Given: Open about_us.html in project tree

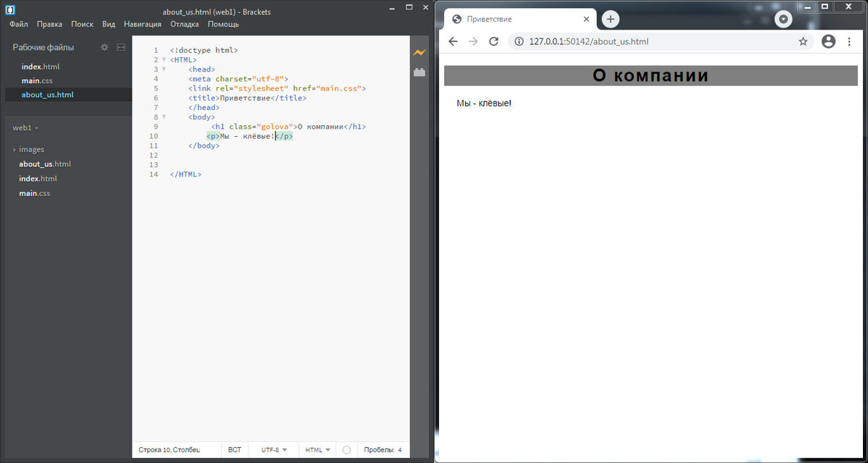Looking at the screenshot, I should (x=45, y=164).
